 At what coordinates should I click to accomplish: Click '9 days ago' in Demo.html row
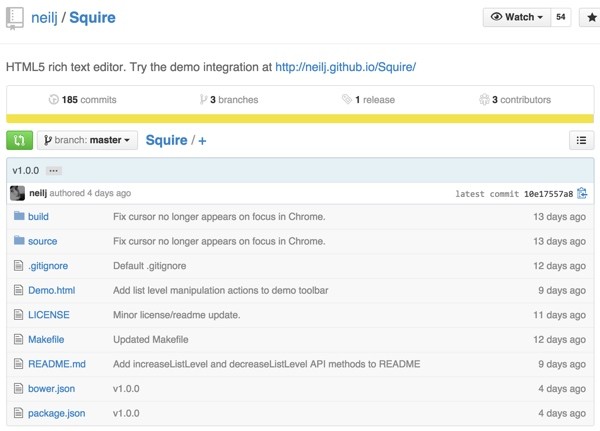tap(562, 291)
